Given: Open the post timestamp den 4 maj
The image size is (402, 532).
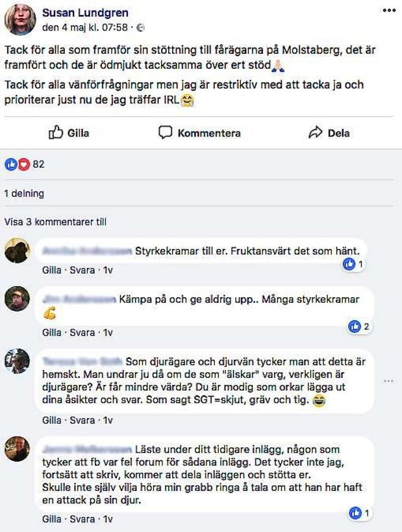Looking at the screenshot, I should click(85, 28).
